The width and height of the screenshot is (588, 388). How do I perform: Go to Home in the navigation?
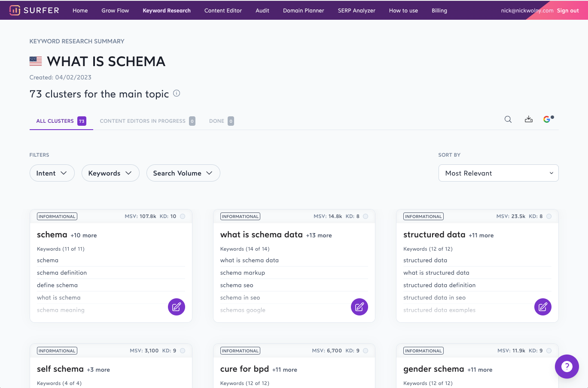coord(80,10)
